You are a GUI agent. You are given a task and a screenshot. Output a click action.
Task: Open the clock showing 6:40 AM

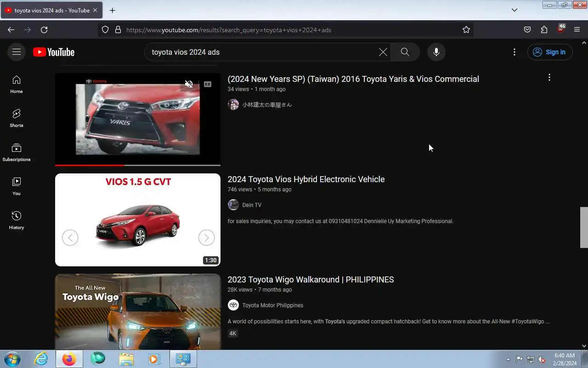565,359
